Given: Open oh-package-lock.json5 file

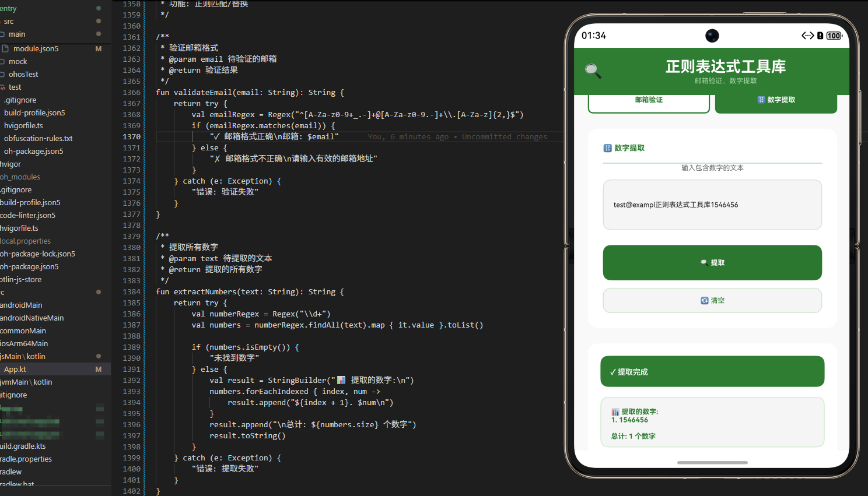Looking at the screenshot, I should click(37, 254).
